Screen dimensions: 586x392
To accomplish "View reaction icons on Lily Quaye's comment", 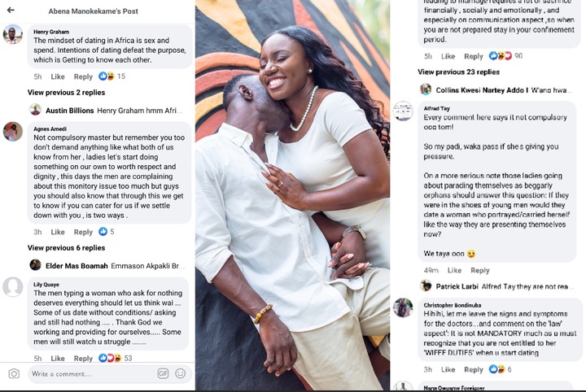I will [x=110, y=358].
